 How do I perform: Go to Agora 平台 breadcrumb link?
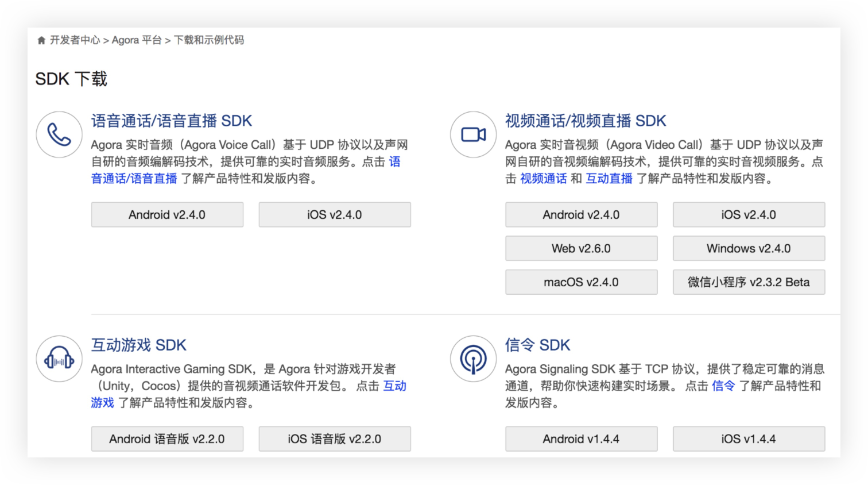137,40
